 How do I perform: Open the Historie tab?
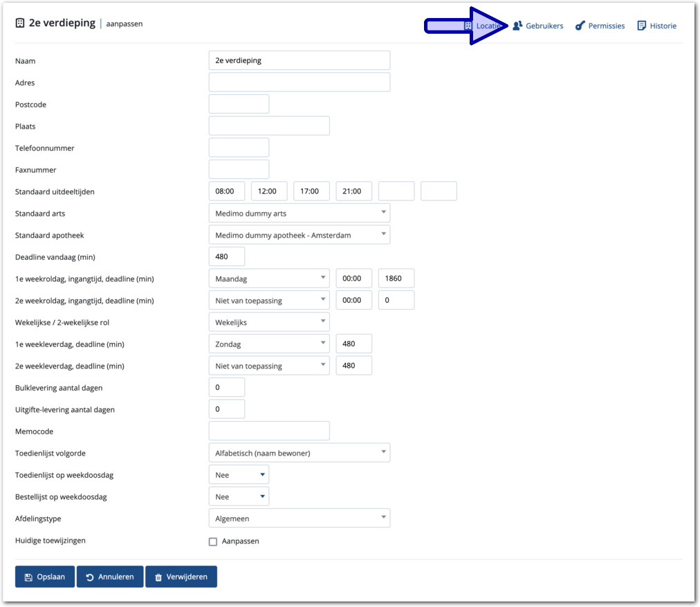pyautogui.click(x=663, y=26)
